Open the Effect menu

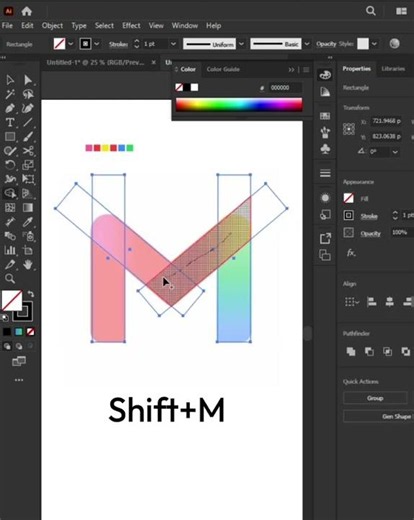[x=131, y=26]
